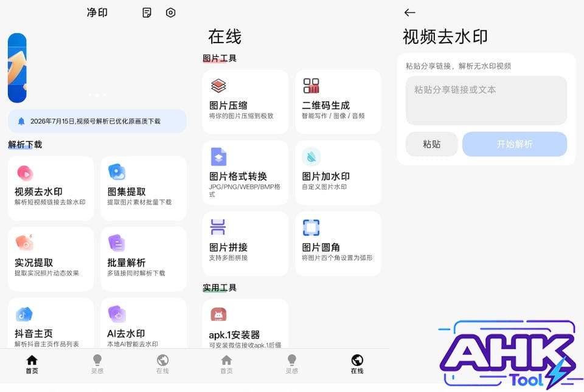Tap the 图片格式转换 file icon

pos(218,157)
